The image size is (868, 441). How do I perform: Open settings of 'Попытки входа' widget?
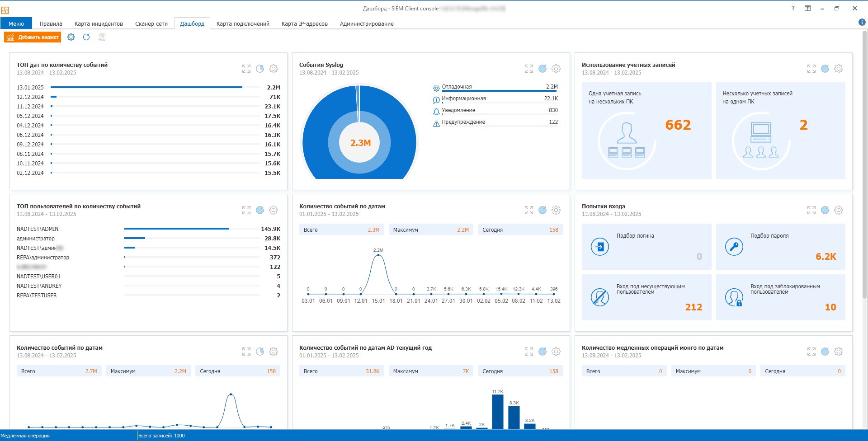coord(838,210)
